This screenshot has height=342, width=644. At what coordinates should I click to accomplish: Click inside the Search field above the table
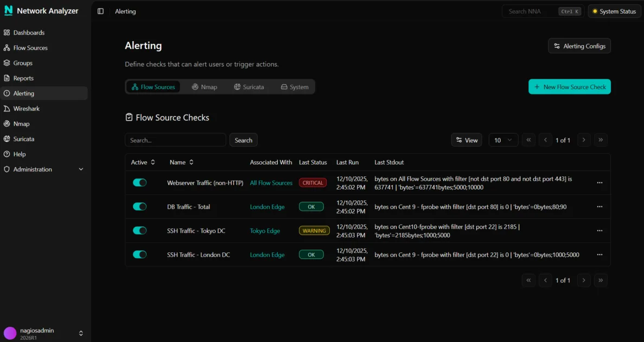175,140
